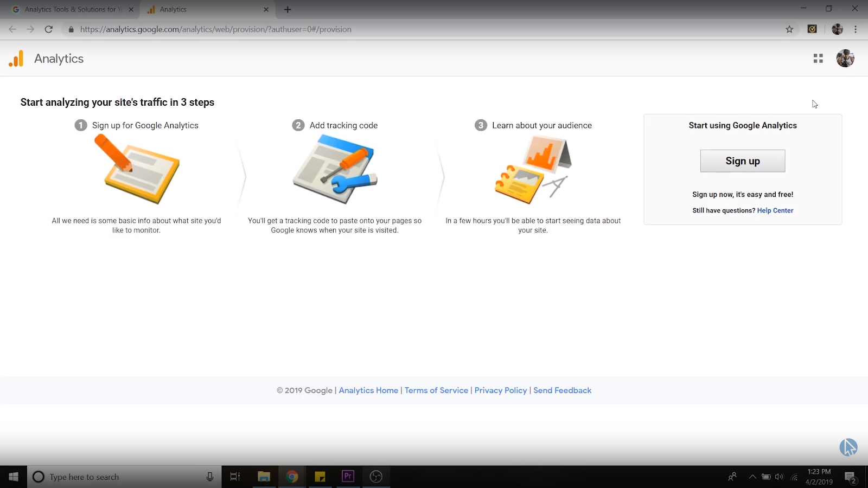Click the 'Start using Google Analytics' heading
Viewport: 868px width, 488px height.
pyautogui.click(x=743, y=125)
